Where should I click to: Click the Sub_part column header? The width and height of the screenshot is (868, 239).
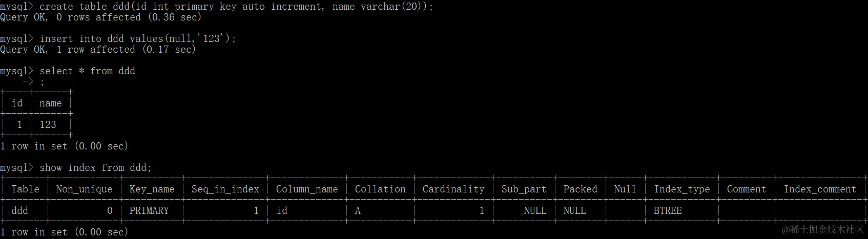[x=524, y=189]
